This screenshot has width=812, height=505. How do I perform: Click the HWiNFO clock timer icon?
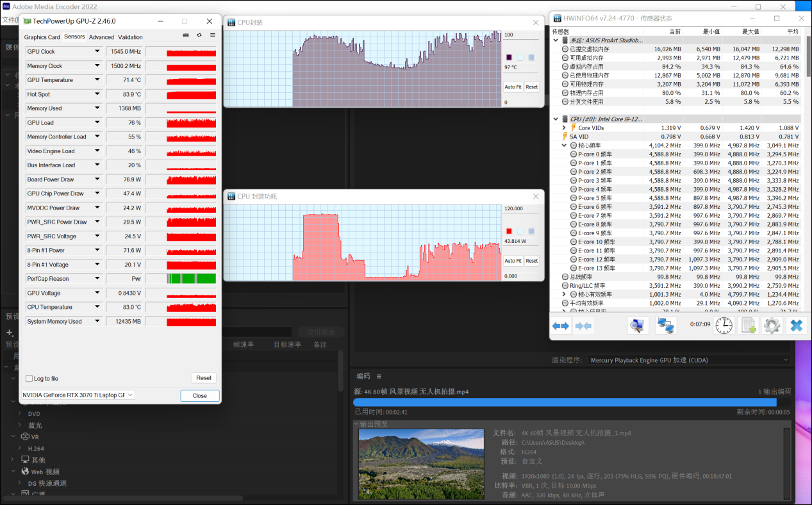724,326
